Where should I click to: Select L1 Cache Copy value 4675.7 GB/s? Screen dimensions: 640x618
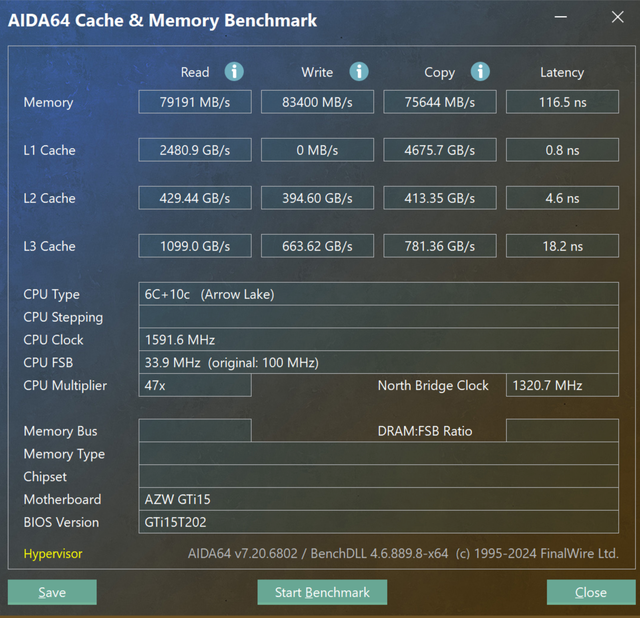point(440,150)
